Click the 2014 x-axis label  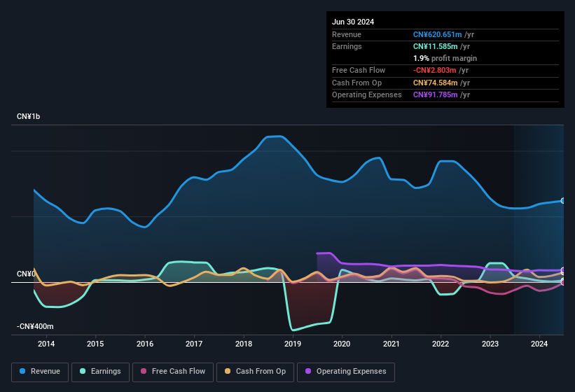(x=46, y=344)
